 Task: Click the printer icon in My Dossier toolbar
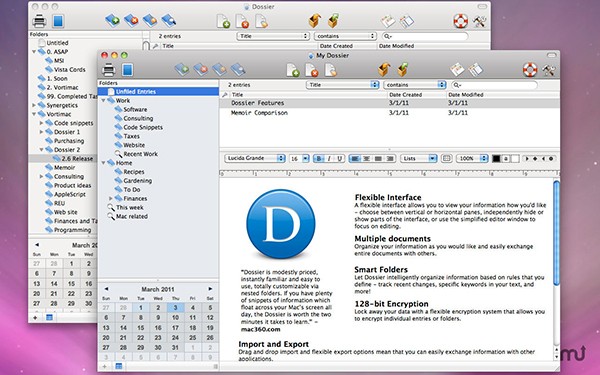109,70
